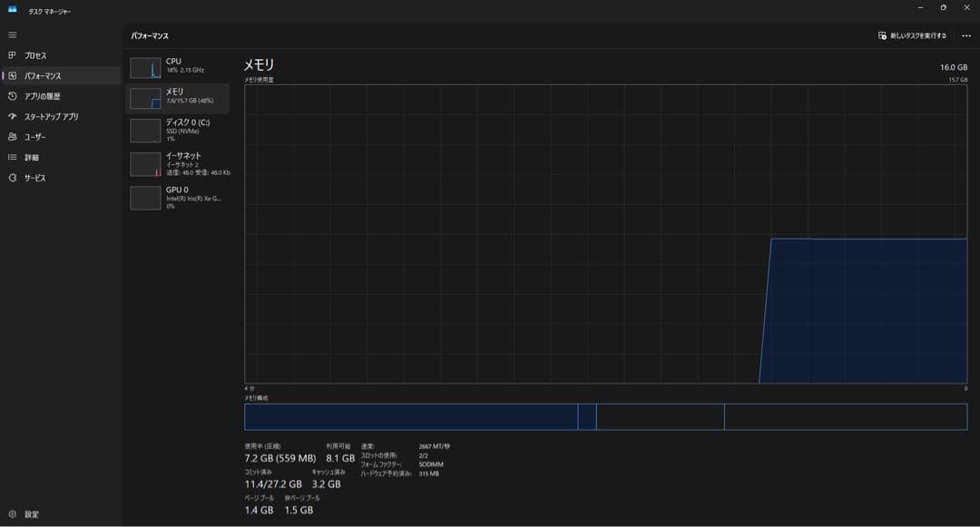Select the パフォーマンス sidebar icon
The width and height of the screenshot is (980, 527).
(13, 76)
